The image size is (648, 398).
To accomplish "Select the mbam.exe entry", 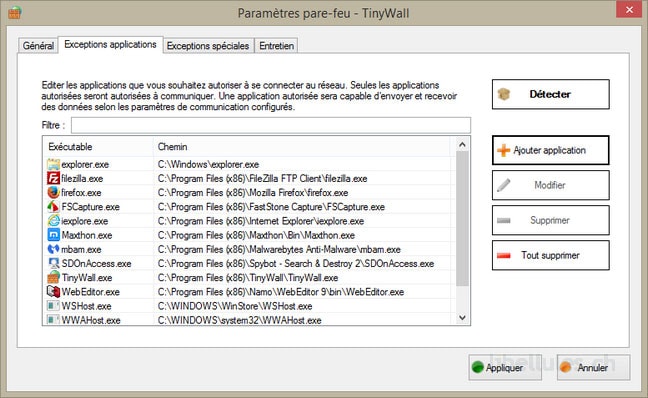I will click(81, 249).
